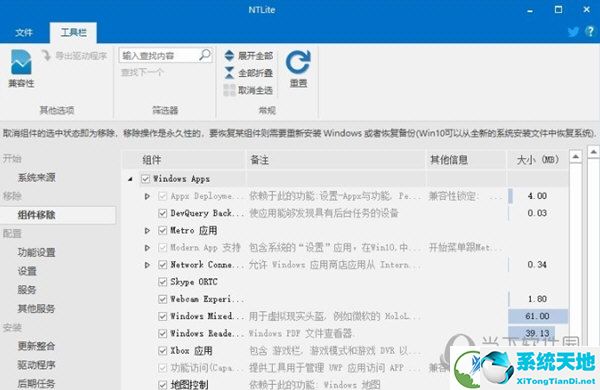Click the component list scroll-up arrow
Image resolution: width=600 pixels, height=390 pixels.
pos(576,156)
